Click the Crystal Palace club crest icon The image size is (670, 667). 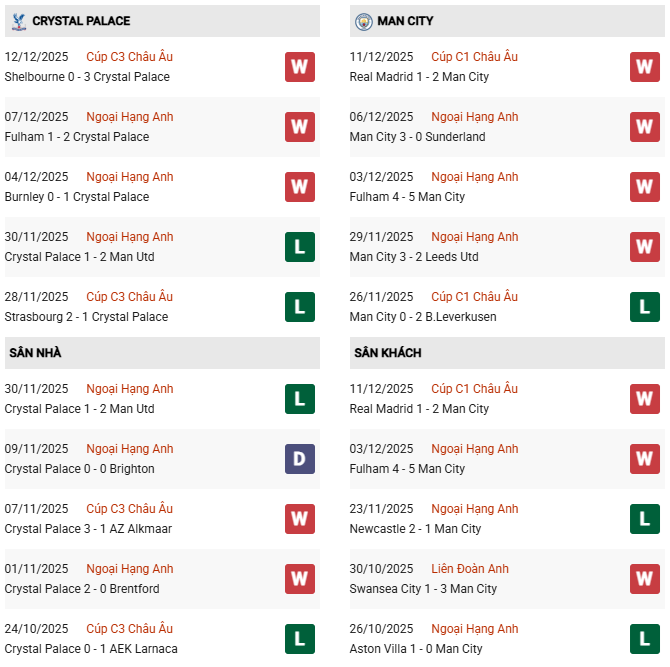(19, 20)
